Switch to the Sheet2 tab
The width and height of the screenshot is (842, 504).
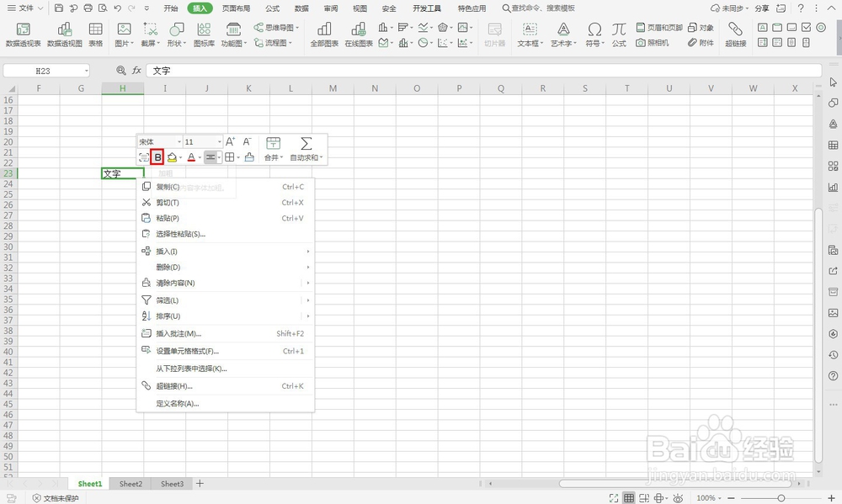pos(131,484)
